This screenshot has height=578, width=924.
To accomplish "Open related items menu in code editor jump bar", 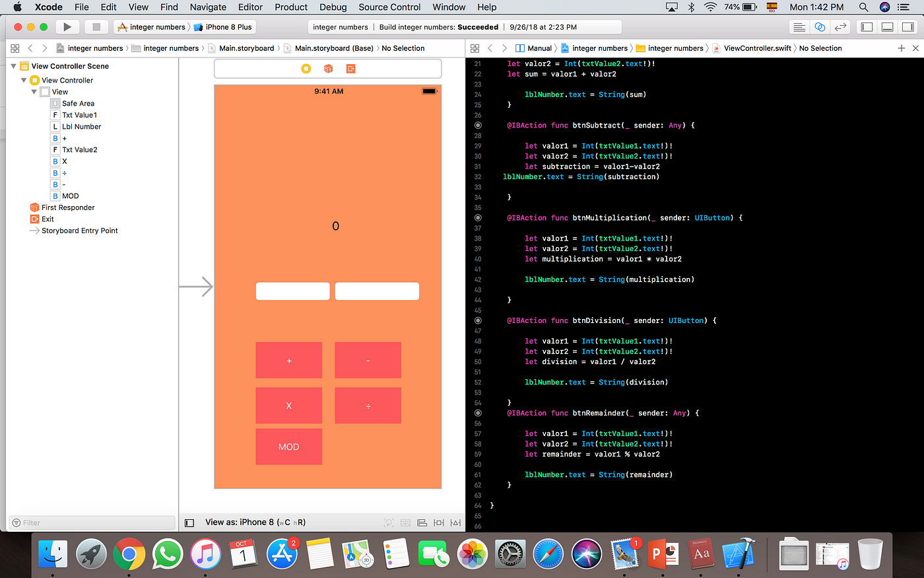I will point(475,48).
